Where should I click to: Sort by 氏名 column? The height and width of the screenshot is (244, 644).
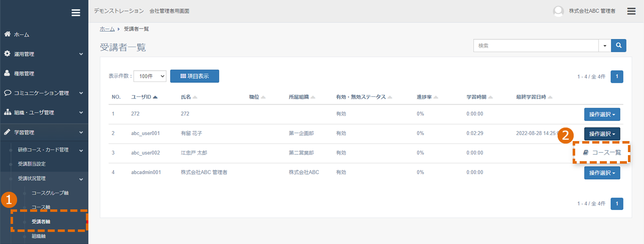click(x=189, y=97)
